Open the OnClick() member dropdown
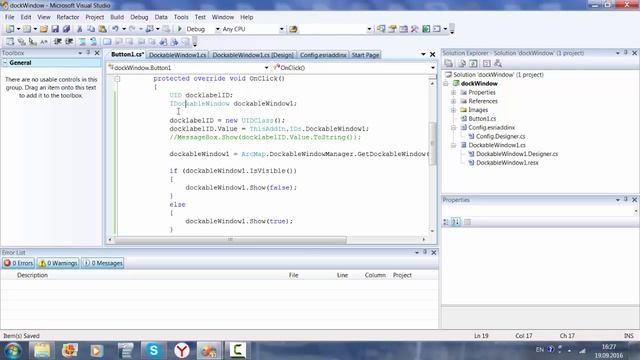Image resolution: width=640 pixels, height=360 pixels. click(x=433, y=68)
